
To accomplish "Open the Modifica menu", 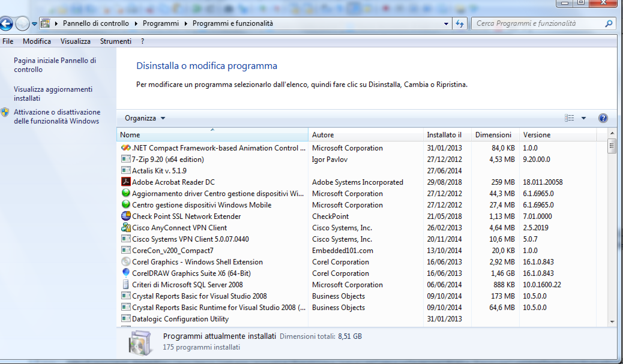I will point(37,41).
